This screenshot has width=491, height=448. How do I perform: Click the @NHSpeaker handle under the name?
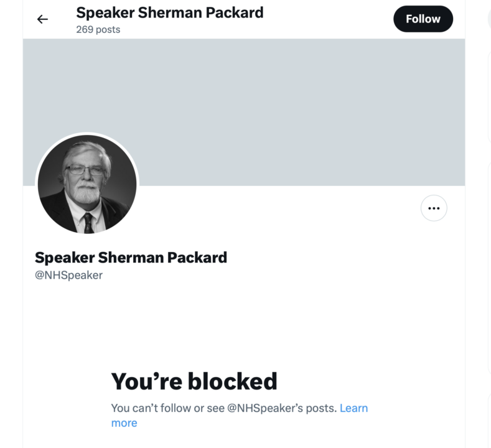coord(68,275)
